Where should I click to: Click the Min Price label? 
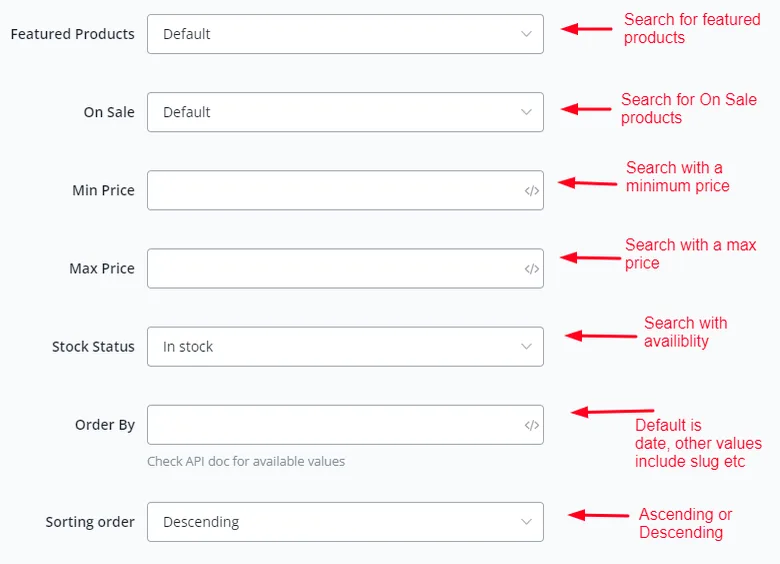pos(103,190)
